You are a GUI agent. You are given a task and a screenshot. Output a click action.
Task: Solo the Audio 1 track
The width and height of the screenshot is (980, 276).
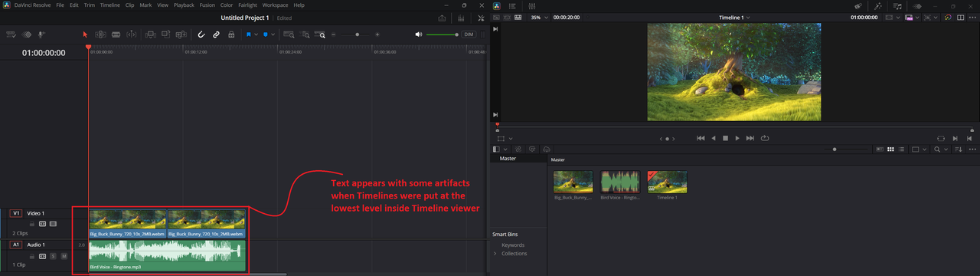[x=54, y=255]
